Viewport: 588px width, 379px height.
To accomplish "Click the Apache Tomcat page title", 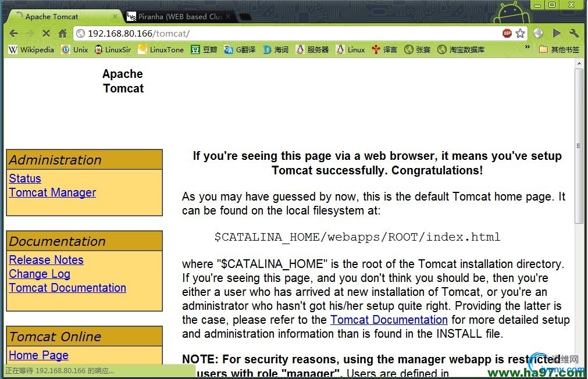I will coord(123,81).
